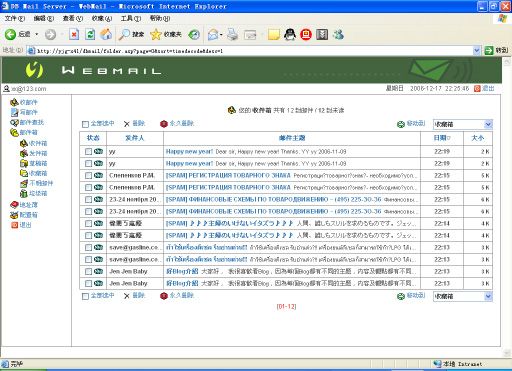Click the 退出 logout link at top right
This screenshot has height=371, width=512.
(x=488, y=88)
